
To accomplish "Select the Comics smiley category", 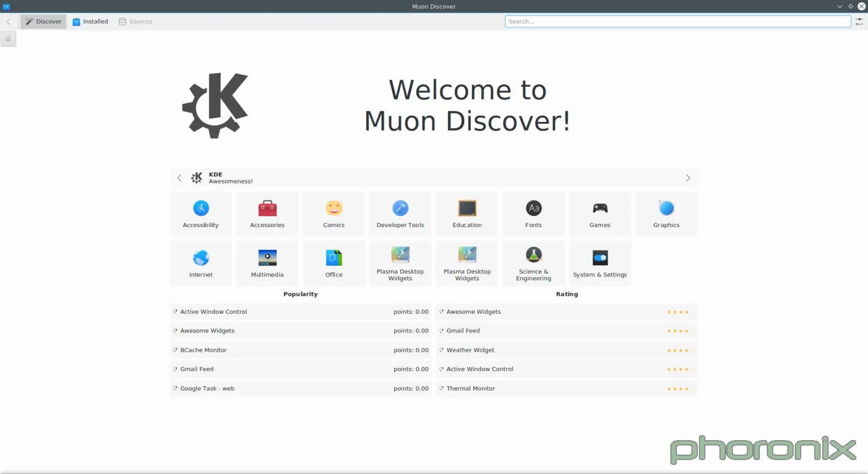I will [334, 214].
